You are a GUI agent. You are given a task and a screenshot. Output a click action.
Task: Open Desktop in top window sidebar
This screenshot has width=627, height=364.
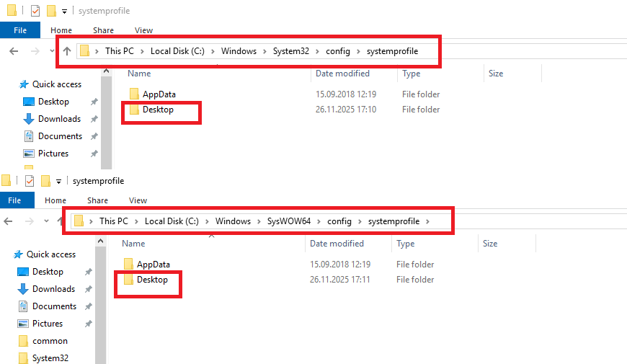[x=53, y=102]
